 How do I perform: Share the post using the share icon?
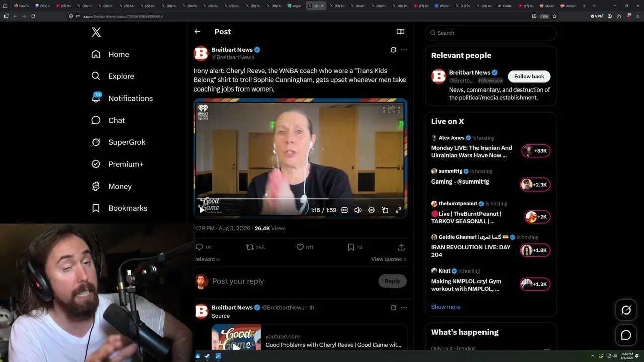[401, 247]
